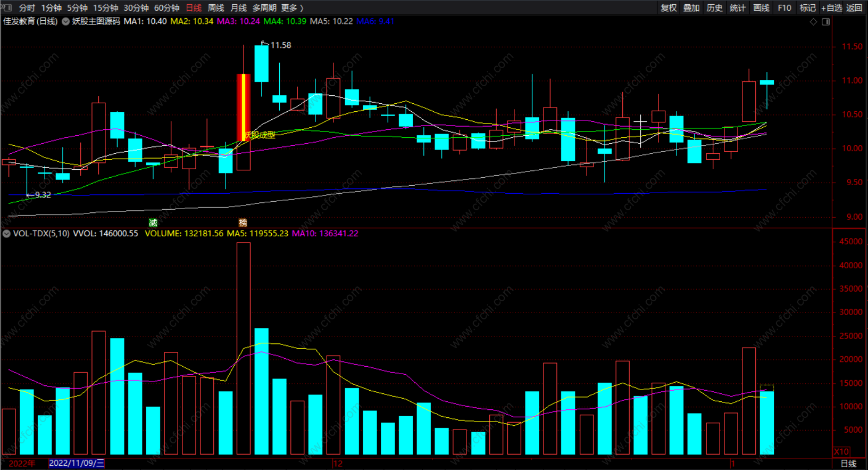Switch to the 60分钟 period tab
The image size is (868, 470).
(167, 8)
